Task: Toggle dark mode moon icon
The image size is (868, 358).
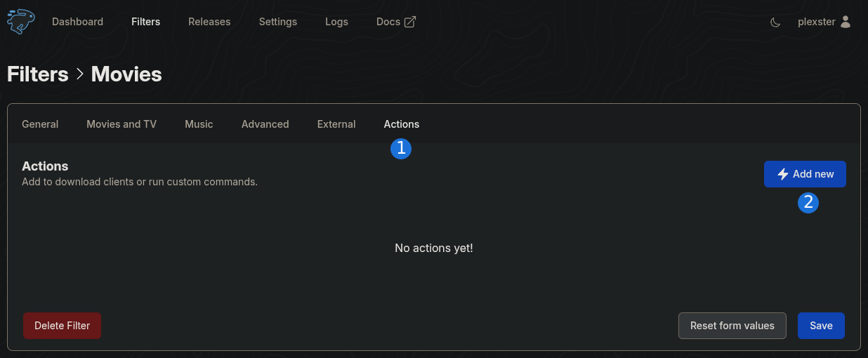Action: 775,22
